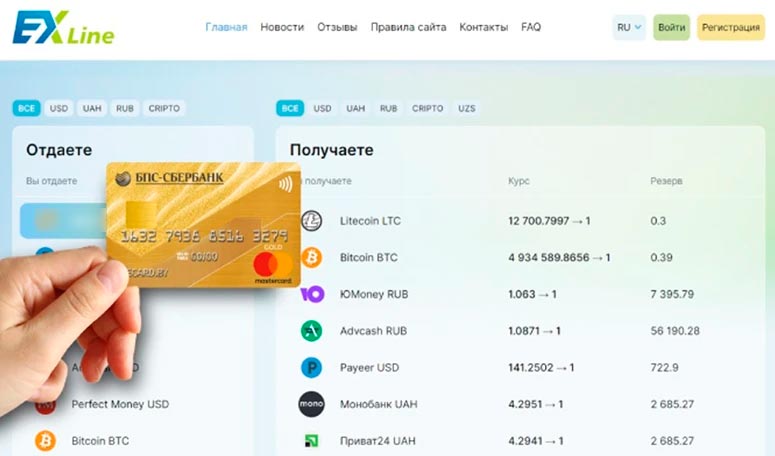Viewport: 775px width, 456px height.
Task: Click rate 12 700.7997 → 1
Action: [549, 221]
